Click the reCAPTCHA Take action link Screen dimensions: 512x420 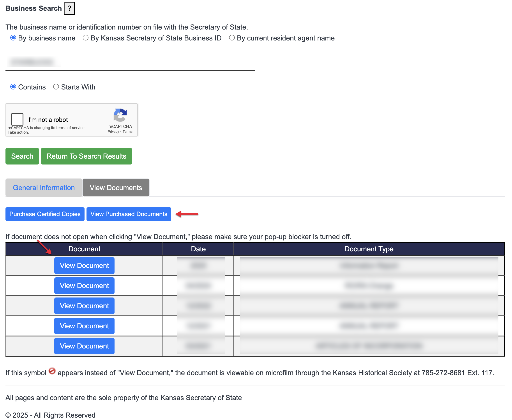(18, 132)
